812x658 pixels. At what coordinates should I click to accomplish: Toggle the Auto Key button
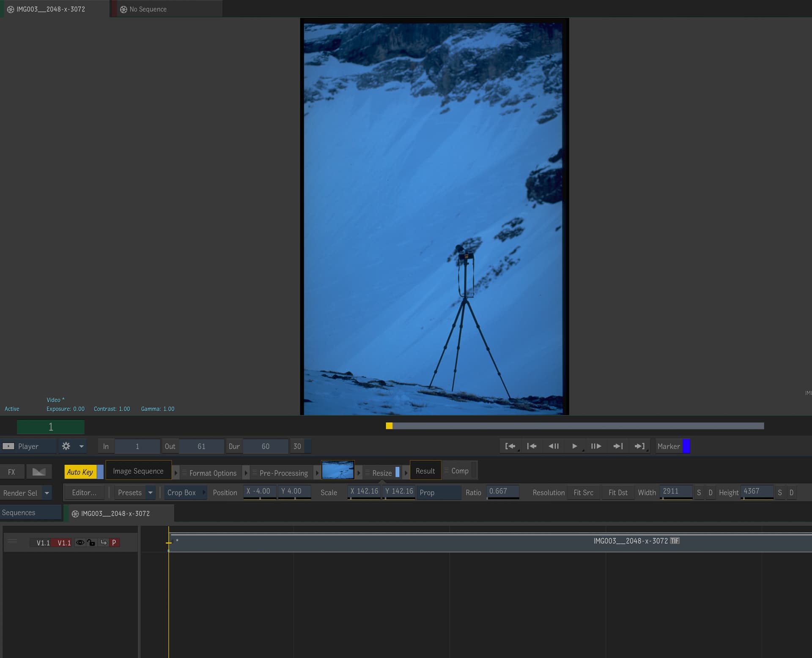80,472
